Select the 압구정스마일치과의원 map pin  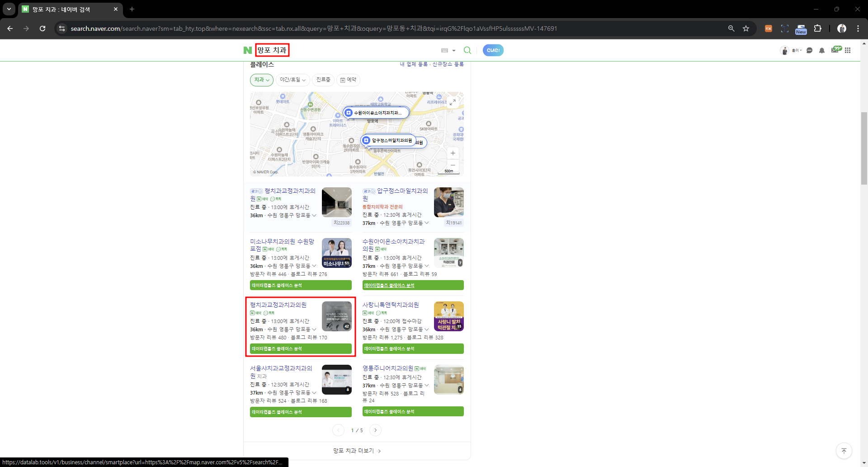point(388,140)
